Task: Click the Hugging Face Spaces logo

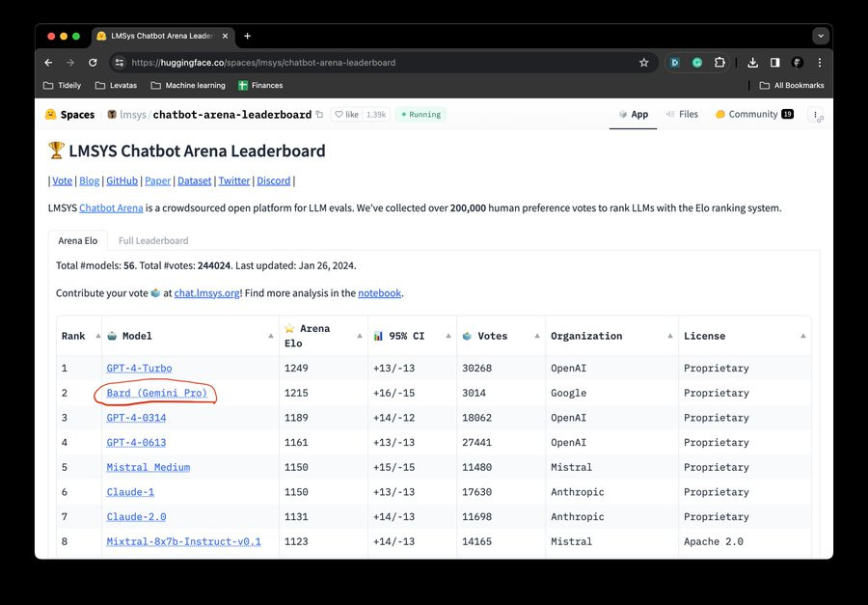Action: click(70, 115)
